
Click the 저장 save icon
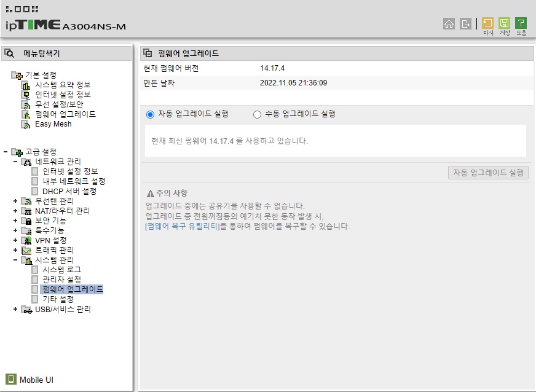[504, 23]
